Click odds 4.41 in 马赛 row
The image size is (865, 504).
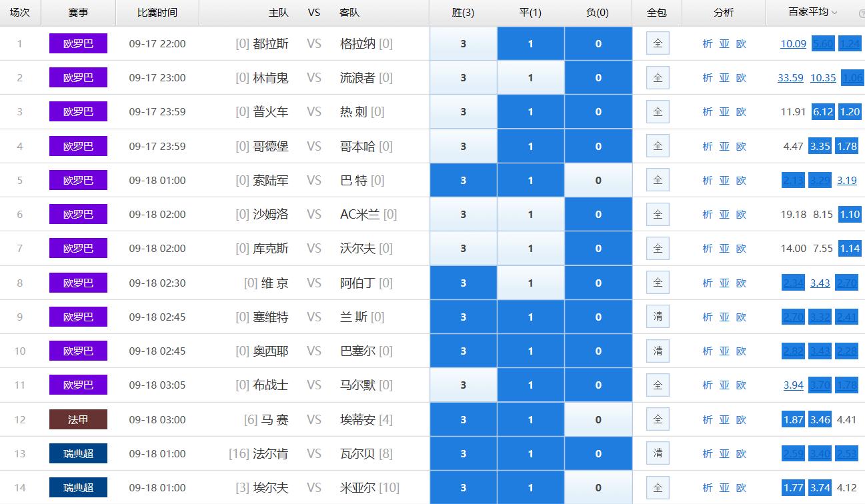pos(846,419)
